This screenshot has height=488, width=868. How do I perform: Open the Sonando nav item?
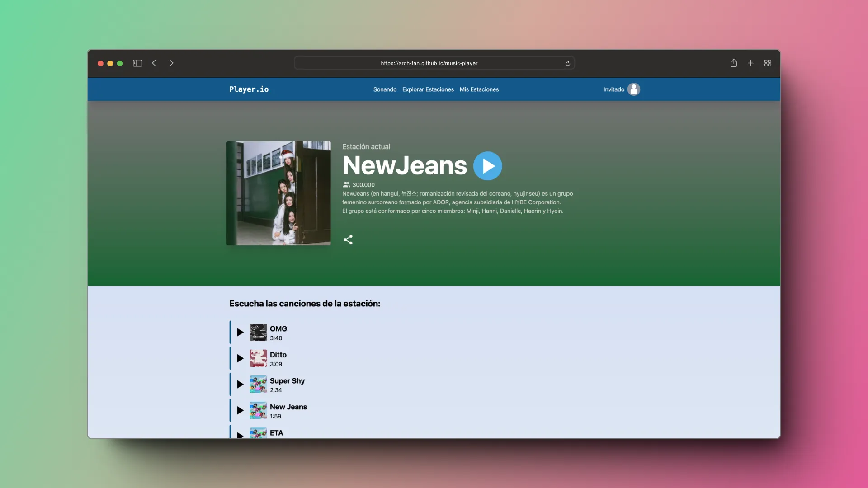pos(385,89)
